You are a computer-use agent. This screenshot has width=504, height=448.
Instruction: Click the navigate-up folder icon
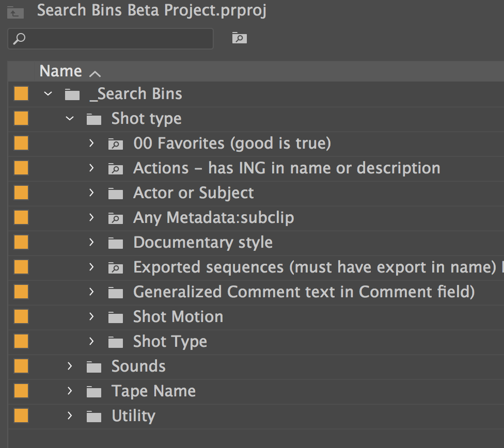click(x=15, y=13)
